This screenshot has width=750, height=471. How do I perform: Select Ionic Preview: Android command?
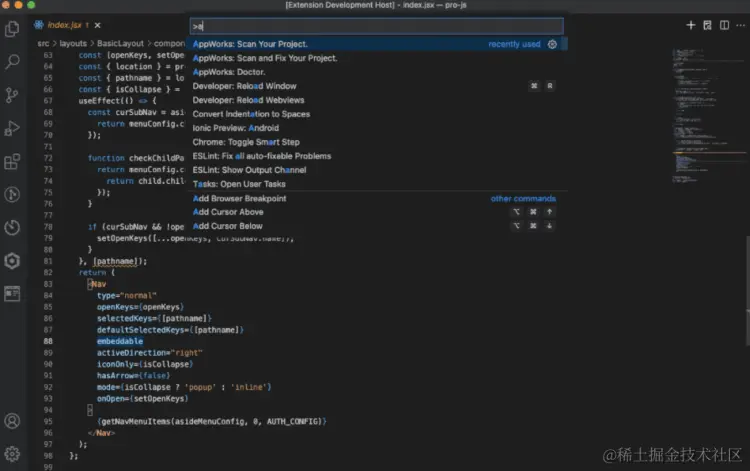coord(376,128)
